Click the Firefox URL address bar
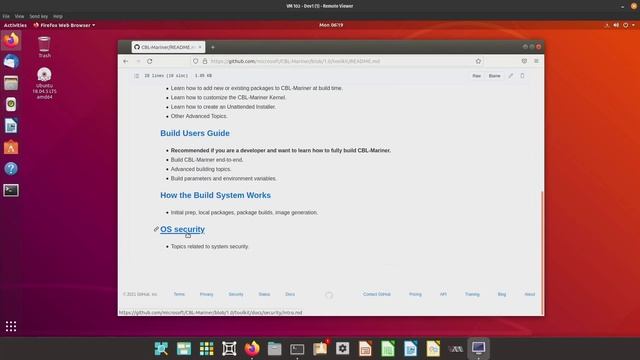This screenshot has height=360, width=640. point(337,61)
